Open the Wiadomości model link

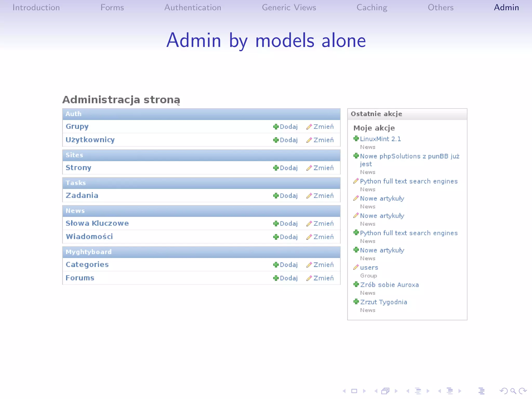tap(89, 237)
